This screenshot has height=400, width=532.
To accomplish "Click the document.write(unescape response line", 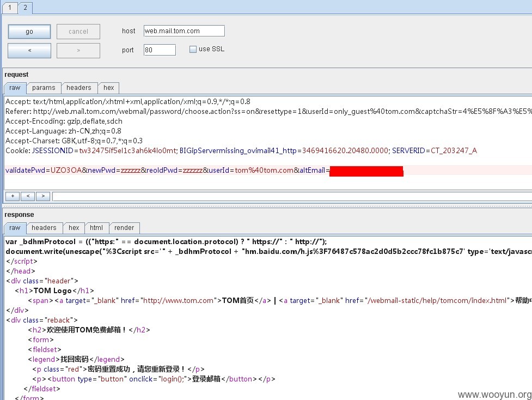I will (268, 252).
